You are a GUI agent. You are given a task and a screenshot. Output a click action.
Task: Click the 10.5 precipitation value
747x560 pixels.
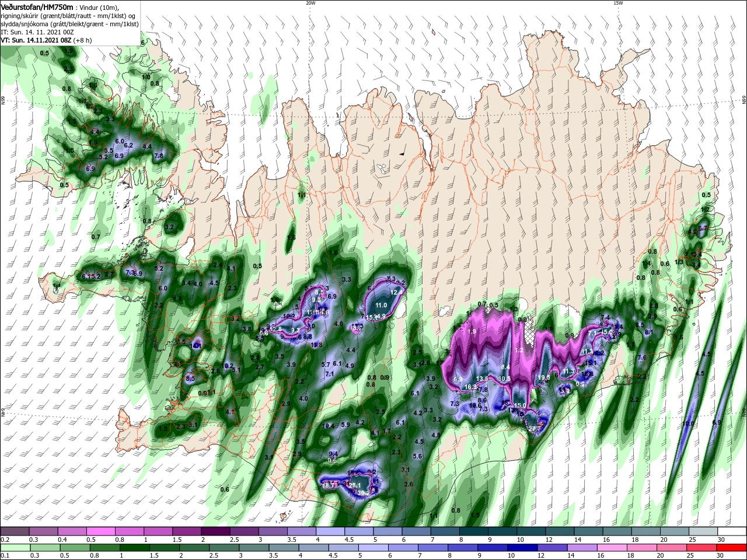coord(505,379)
